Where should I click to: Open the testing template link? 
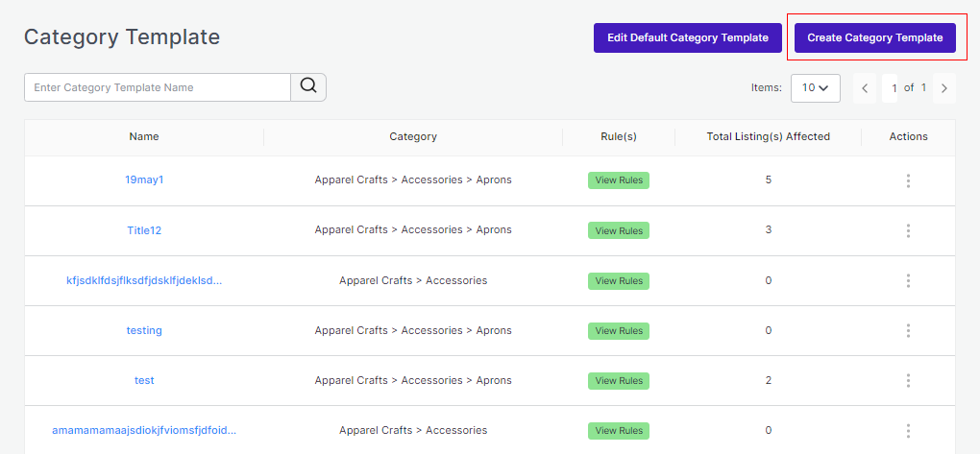click(144, 330)
